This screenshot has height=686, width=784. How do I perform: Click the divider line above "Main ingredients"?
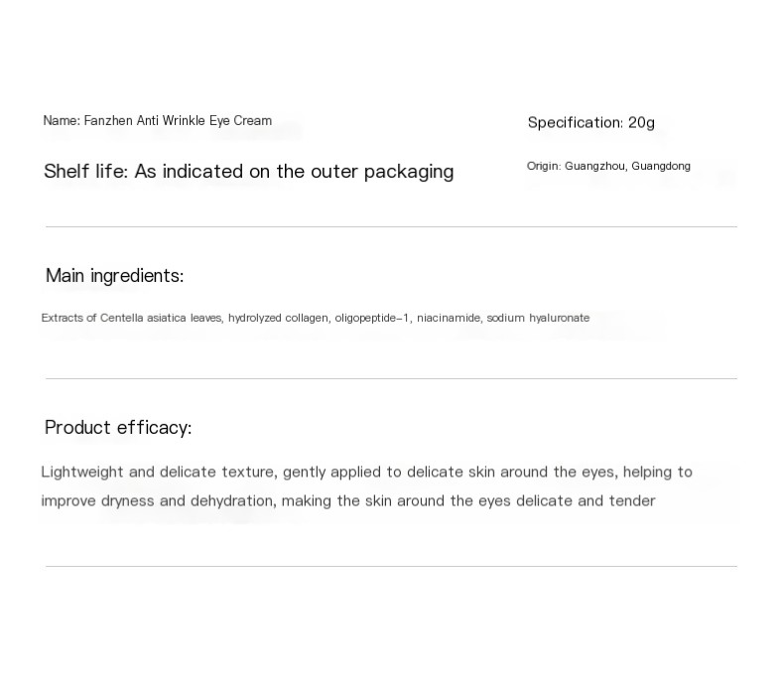click(x=391, y=227)
